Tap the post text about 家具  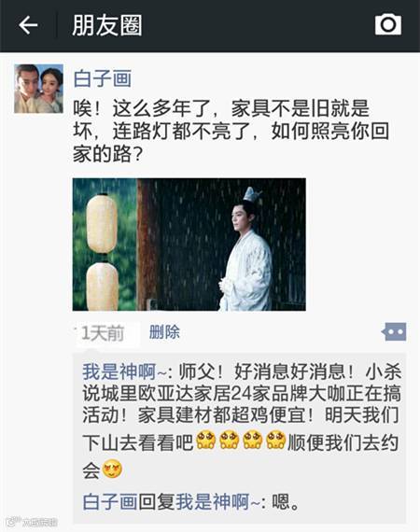pos(231,132)
